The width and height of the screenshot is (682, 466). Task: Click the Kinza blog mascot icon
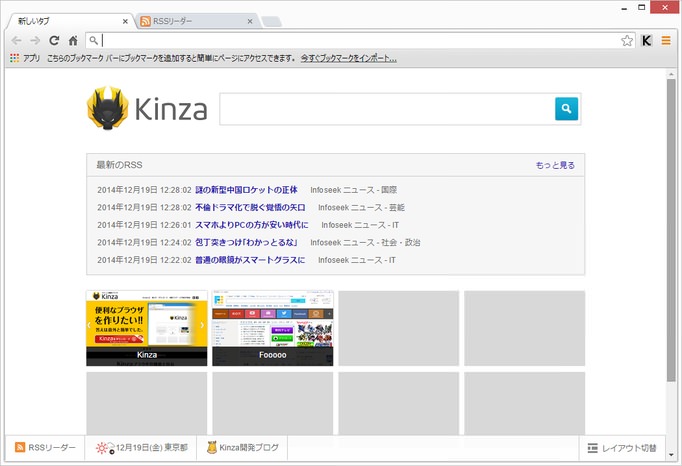[212, 447]
